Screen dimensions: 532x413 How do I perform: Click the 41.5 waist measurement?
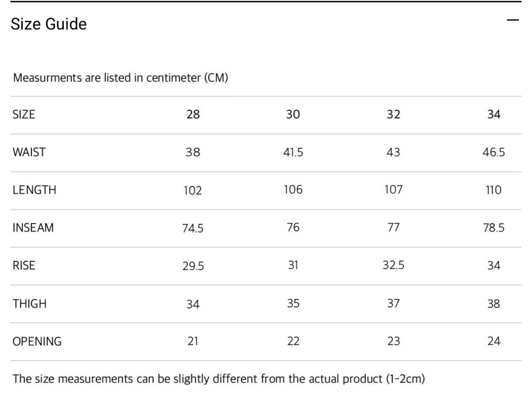click(293, 152)
